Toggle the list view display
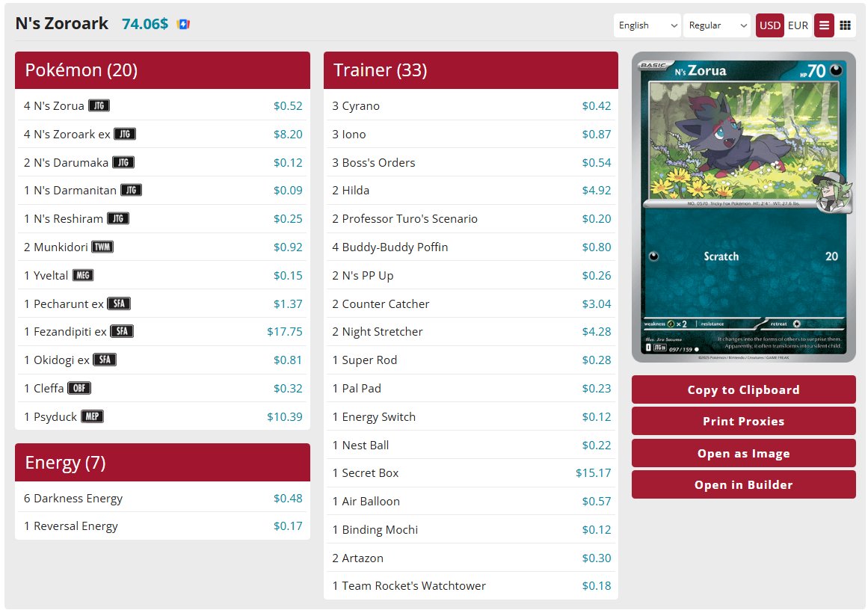 pyautogui.click(x=824, y=25)
